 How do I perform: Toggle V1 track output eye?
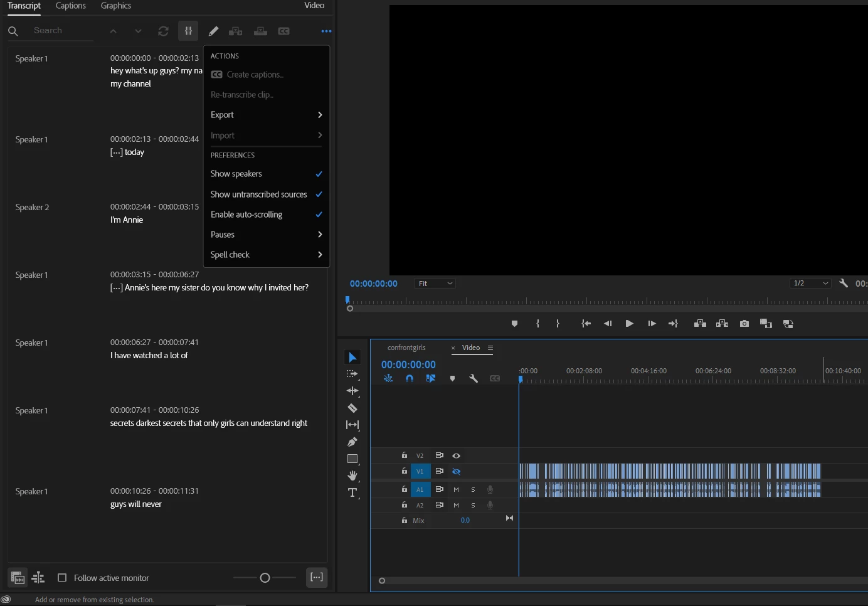457,471
